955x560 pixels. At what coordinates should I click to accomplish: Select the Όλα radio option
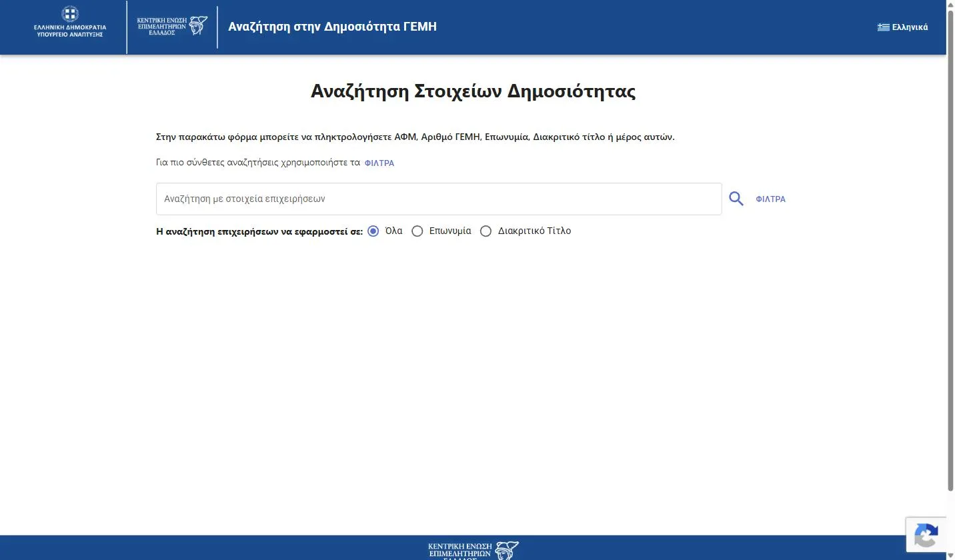click(373, 231)
